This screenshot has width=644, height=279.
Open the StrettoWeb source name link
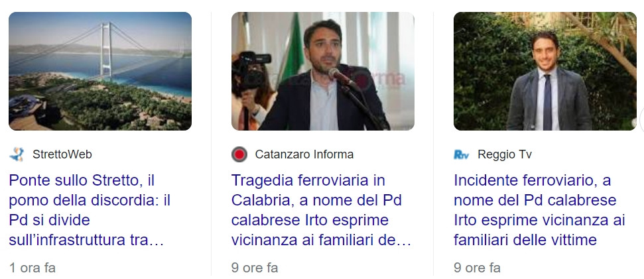pos(62,154)
